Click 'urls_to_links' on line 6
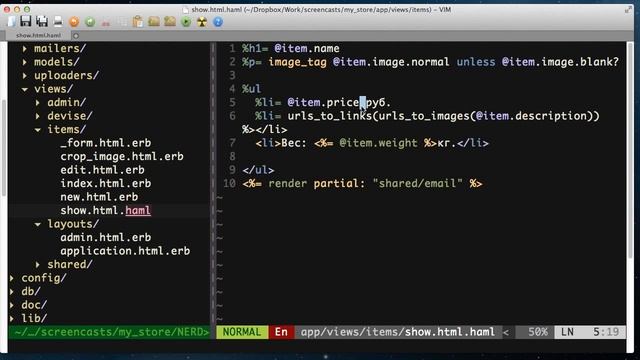Viewport: 640px width, 360px height. [330, 116]
